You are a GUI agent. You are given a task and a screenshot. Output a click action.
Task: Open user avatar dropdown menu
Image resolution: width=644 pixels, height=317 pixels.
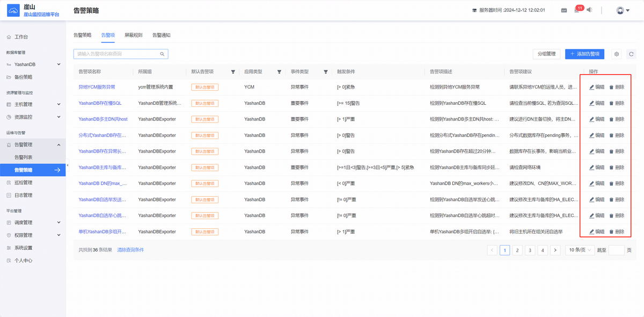click(623, 10)
